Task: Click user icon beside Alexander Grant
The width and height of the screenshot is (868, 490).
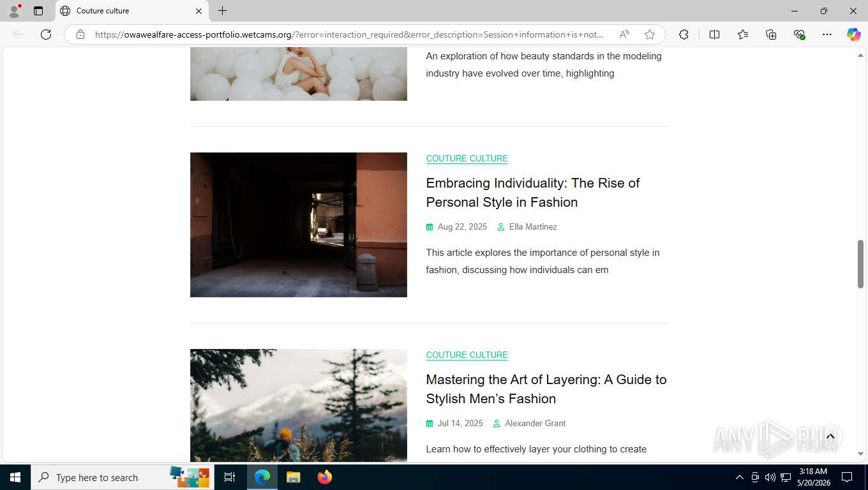Action: click(497, 423)
